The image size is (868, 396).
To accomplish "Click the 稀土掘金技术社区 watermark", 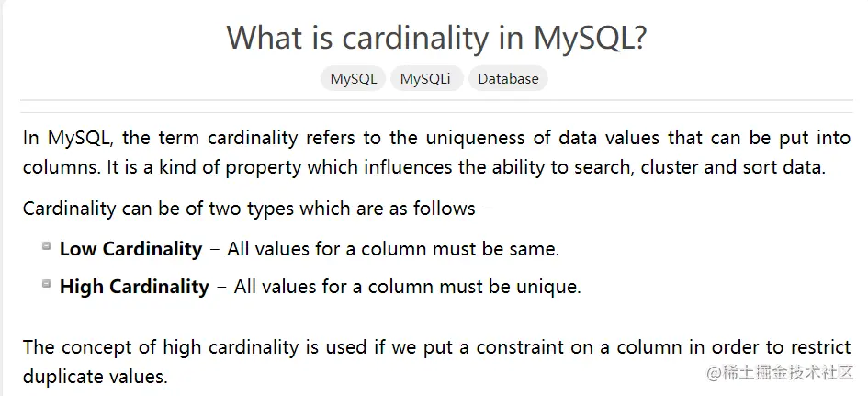I will [787, 373].
